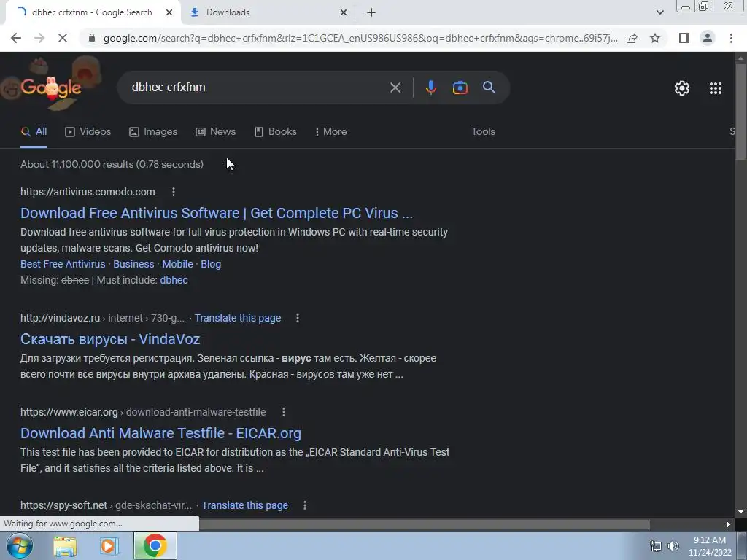This screenshot has height=560, width=747.
Task: Open options for antivirus.comodo.com result
Action: (174, 192)
